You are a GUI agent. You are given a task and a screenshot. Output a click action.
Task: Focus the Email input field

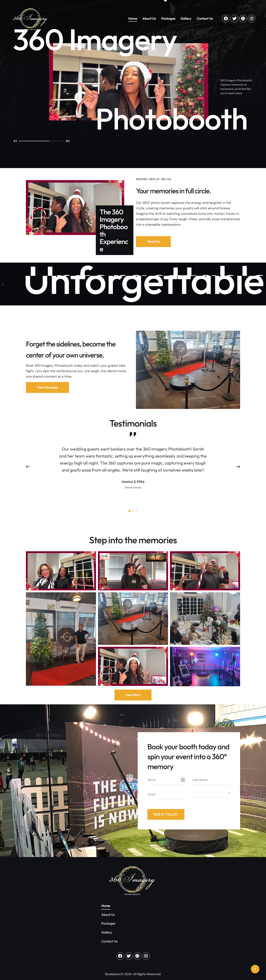pos(166,794)
